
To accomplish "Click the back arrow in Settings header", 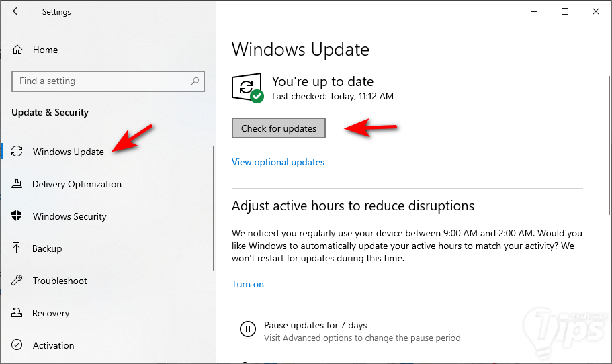I will point(17,11).
